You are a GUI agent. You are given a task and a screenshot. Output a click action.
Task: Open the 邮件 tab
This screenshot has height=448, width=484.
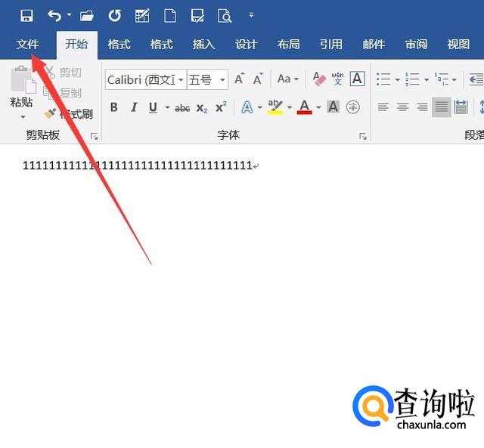(374, 45)
